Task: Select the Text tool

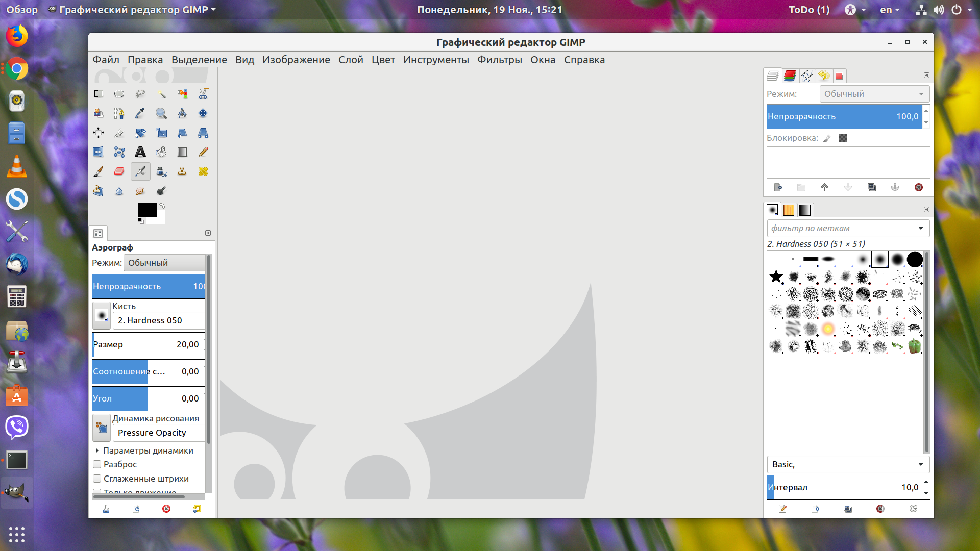Action: pos(140,152)
